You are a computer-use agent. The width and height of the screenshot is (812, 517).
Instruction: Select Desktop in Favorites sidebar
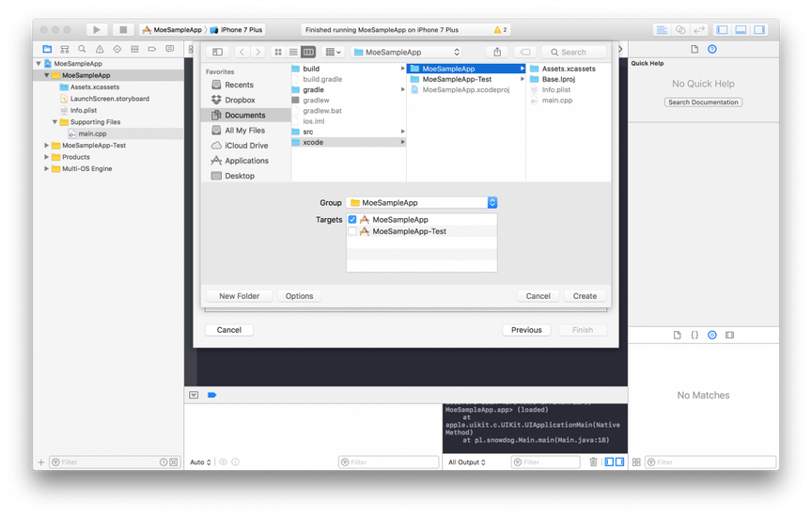240,176
